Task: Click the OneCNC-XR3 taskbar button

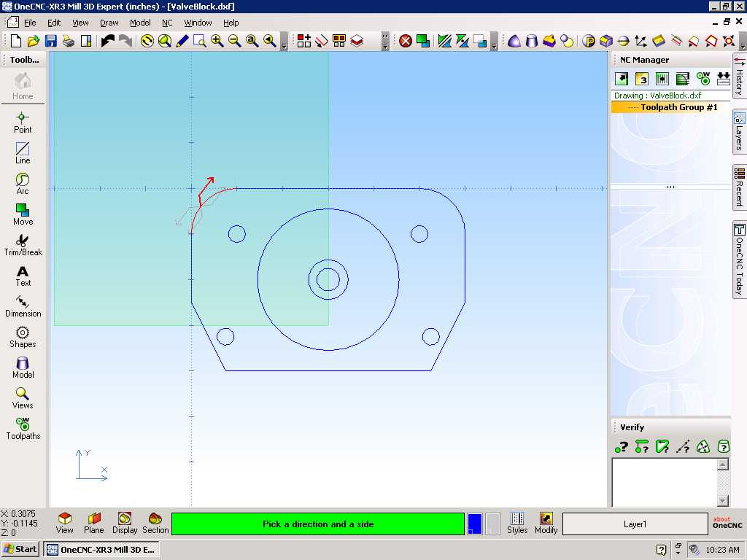Action: 101,549
